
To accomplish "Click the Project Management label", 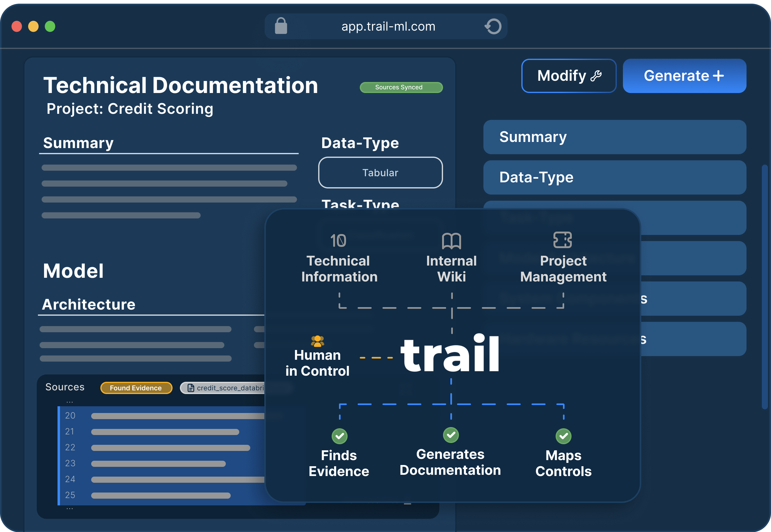I will coord(563,269).
